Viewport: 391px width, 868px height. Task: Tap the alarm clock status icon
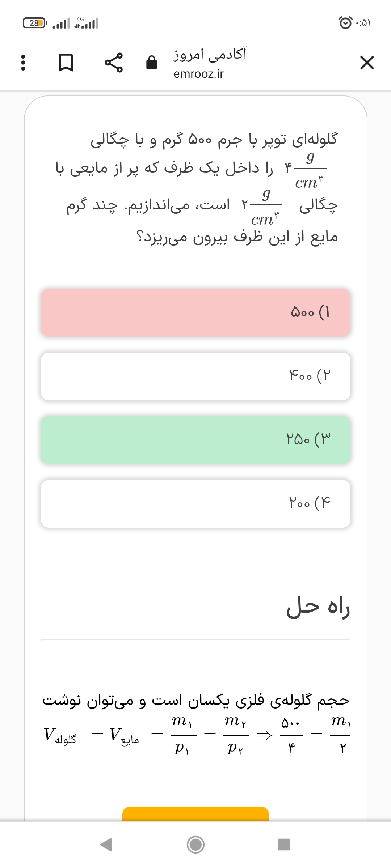(345, 23)
